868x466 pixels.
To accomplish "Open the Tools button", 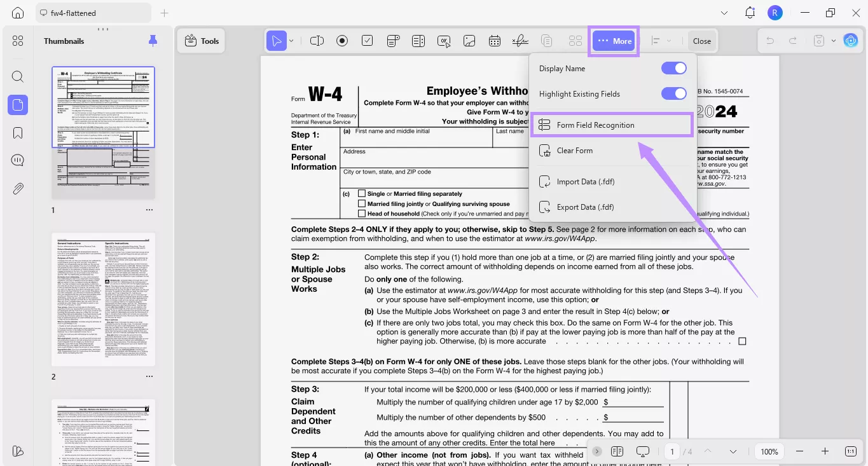I will click(202, 41).
